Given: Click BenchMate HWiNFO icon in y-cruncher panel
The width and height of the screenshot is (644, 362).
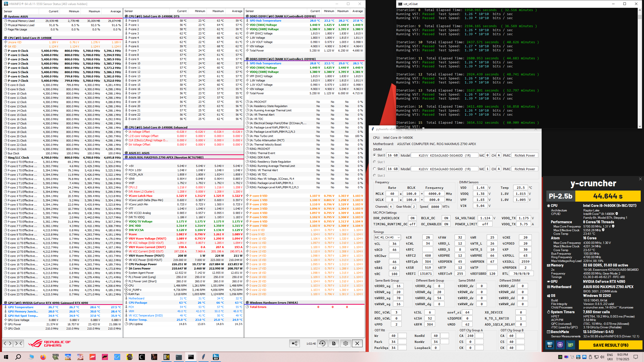Looking at the screenshot, I should [550, 345].
